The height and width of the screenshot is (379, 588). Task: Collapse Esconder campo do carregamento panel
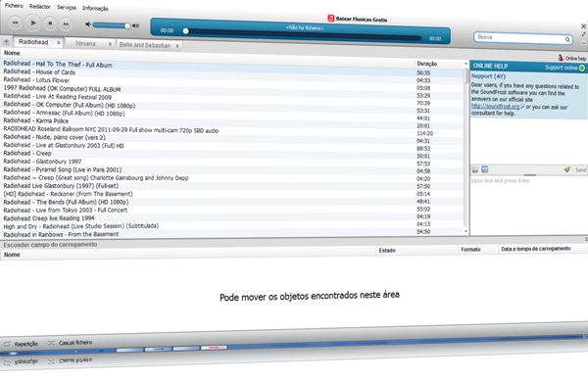(50, 245)
